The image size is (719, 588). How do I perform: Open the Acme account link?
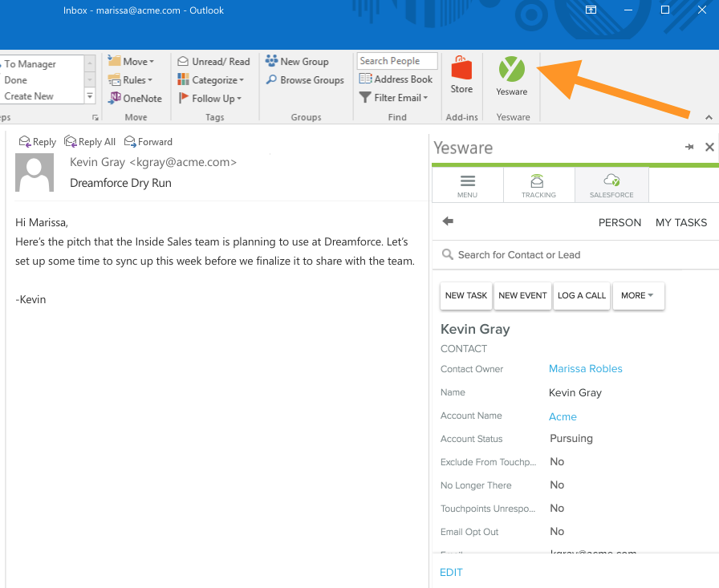coord(563,416)
